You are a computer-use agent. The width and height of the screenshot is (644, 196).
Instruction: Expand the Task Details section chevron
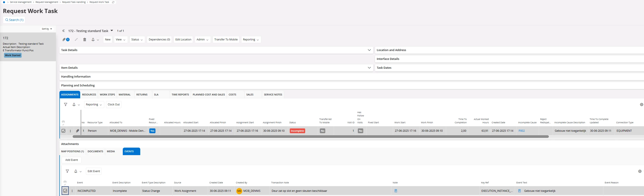click(369, 50)
